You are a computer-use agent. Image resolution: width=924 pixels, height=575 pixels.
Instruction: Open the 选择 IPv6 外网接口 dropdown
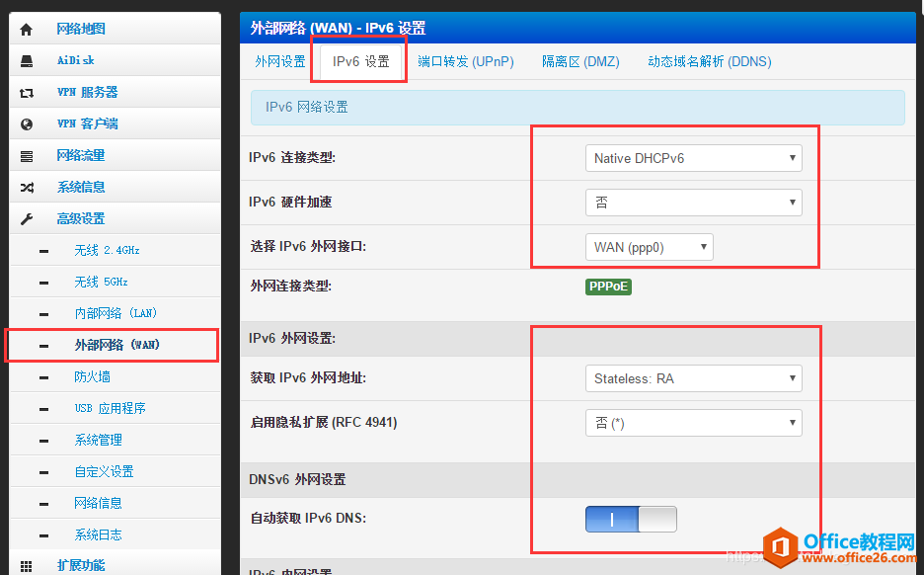[649, 247]
